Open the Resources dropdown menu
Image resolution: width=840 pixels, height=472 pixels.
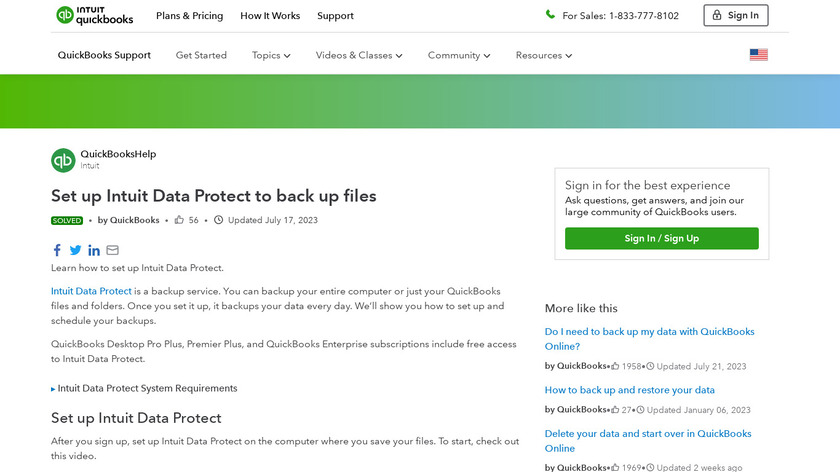point(544,55)
